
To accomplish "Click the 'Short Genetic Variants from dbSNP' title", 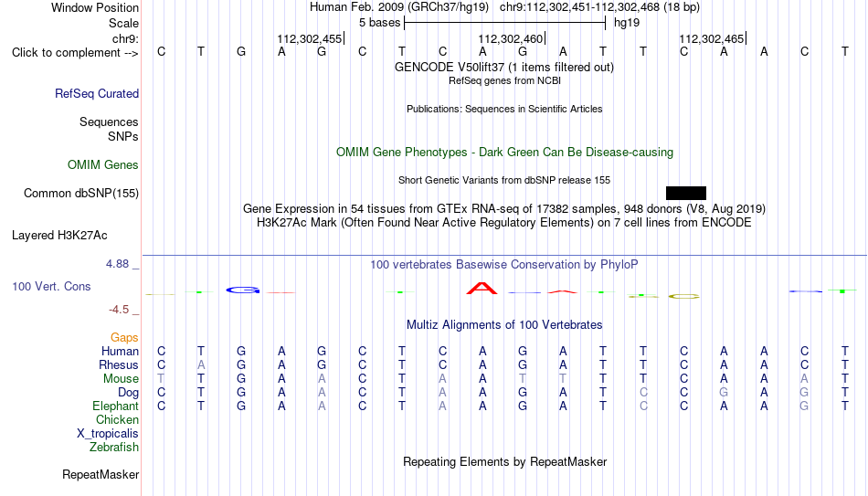I will pyautogui.click(x=504, y=181).
